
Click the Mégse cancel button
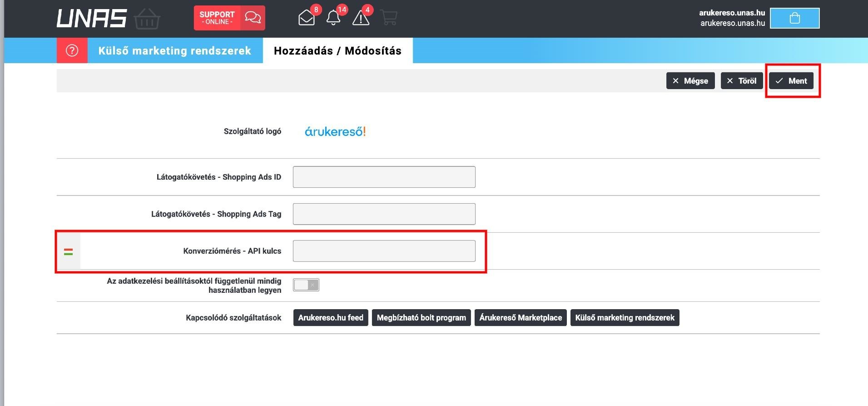690,81
